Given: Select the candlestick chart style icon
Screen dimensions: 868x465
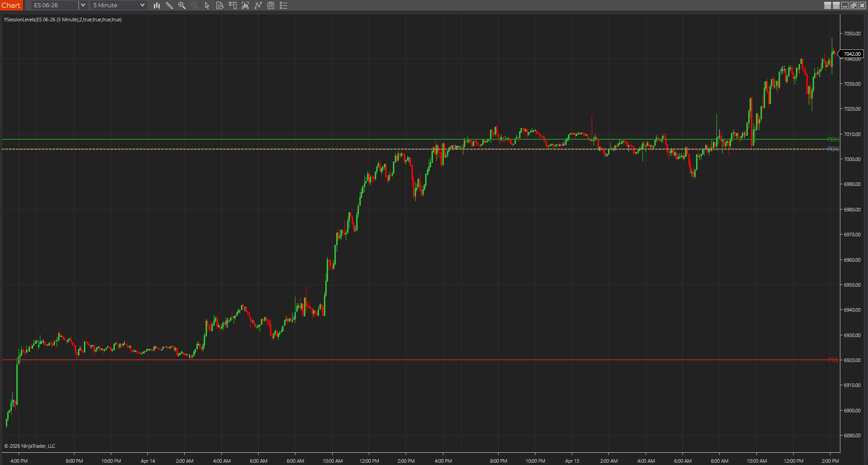Looking at the screenshot, I should (157, 5).
